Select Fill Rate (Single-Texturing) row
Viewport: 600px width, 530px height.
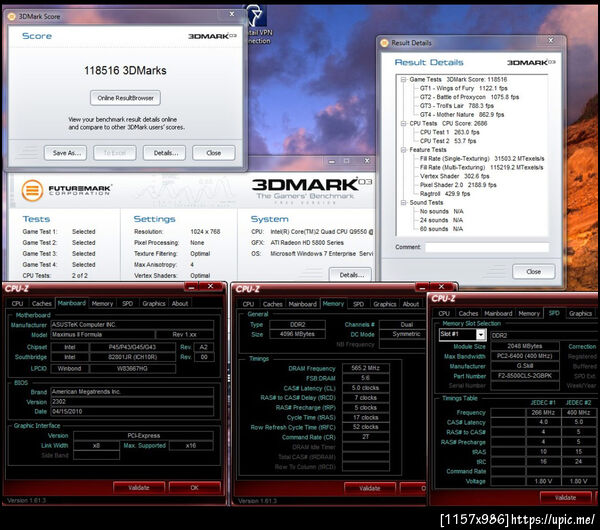coord(482,159)
